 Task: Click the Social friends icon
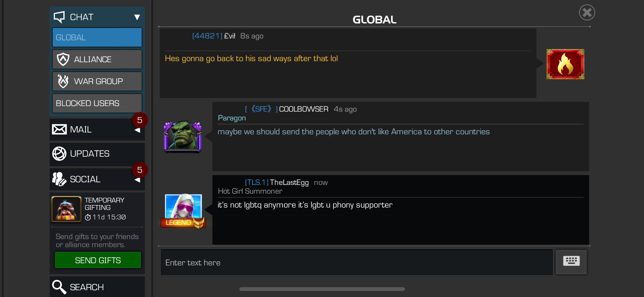click(x=59, y=179)
